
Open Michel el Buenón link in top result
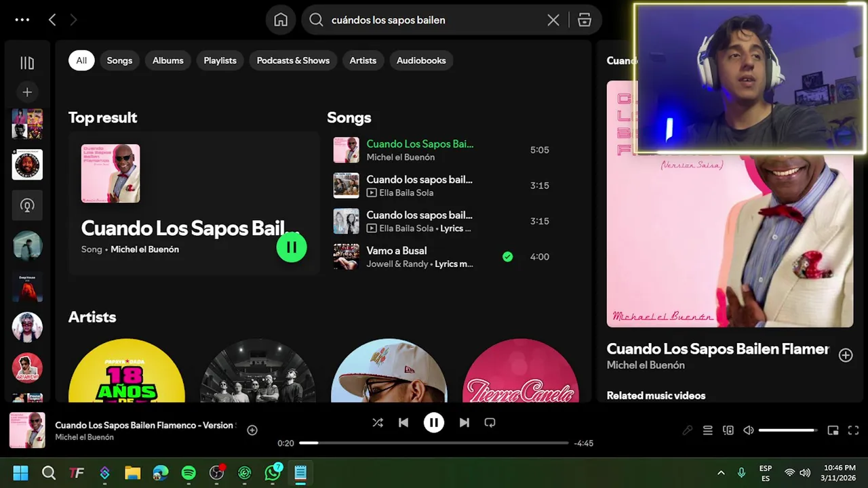144,249
